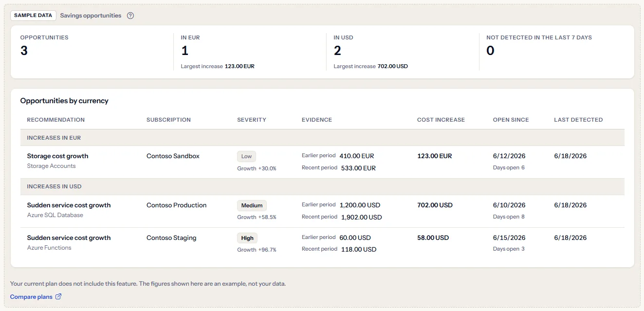Click the Azure SQL Database label
This screenshot has width=644, height=311.
(x=55, y=215)
